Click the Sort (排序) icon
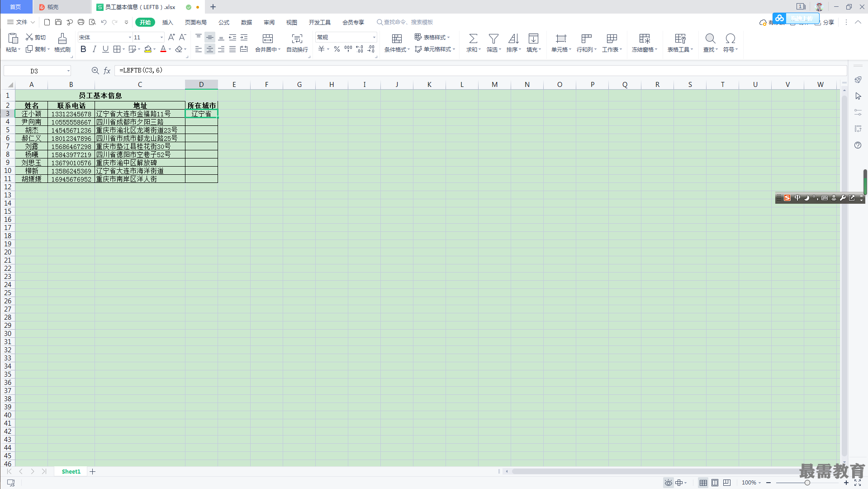Screen dimensions: 868x489 point(513,38)
